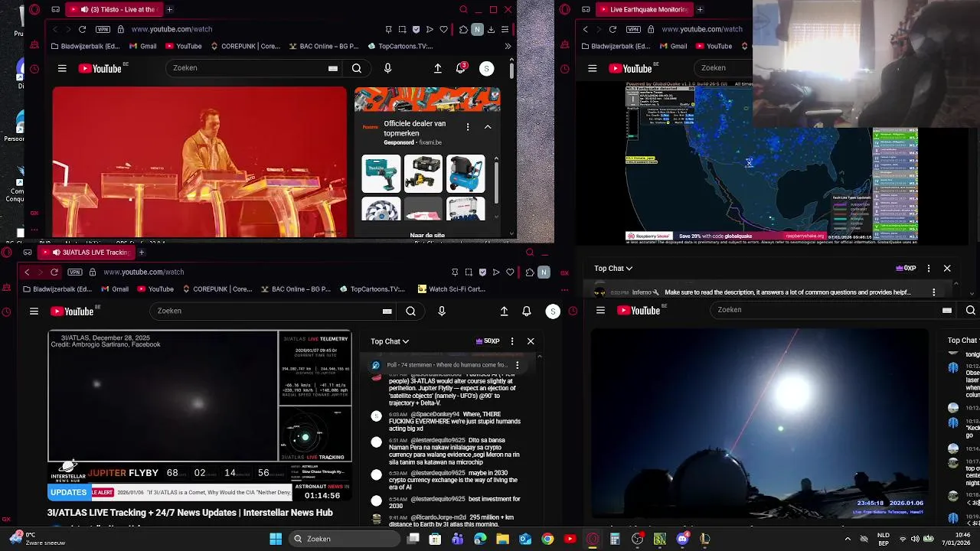This screenshot has height=551, width=980.
Task: Reload page in Earthquake Monitoring window
Action: click(612, 29)
